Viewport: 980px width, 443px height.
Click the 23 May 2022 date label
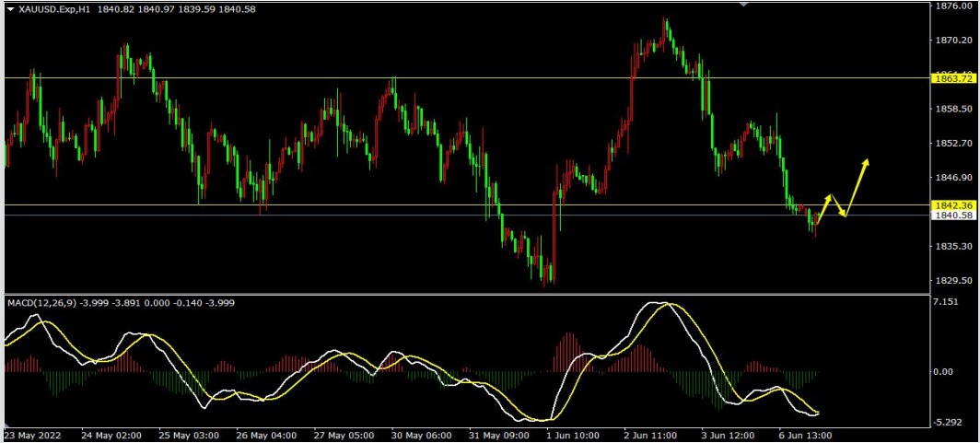click(x=31, y=435)
